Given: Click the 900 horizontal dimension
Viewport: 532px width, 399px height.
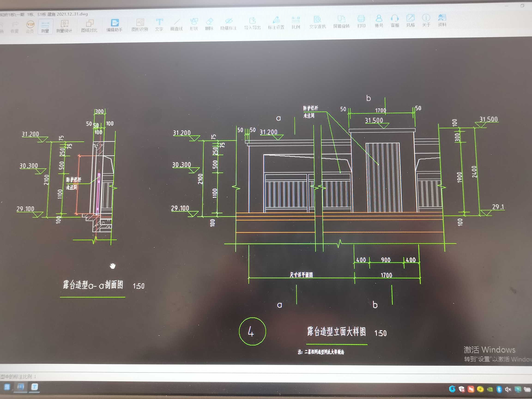Looking at the screenshot, I should coord(386,260).
